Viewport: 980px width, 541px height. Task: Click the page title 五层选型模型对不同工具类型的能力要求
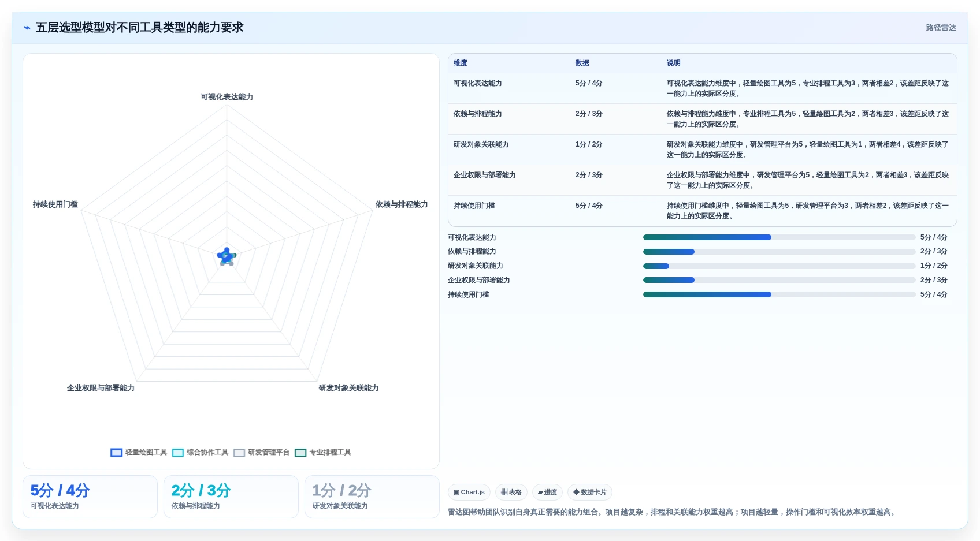coord(140,28)
